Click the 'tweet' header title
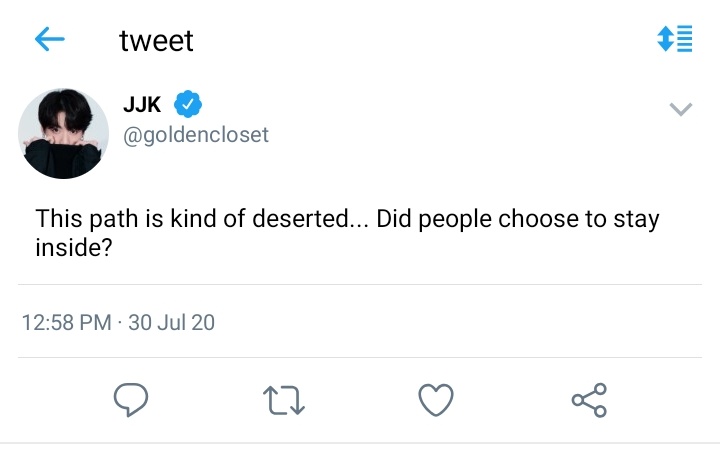Screen dimensions: 720x467 click(156, 40)
